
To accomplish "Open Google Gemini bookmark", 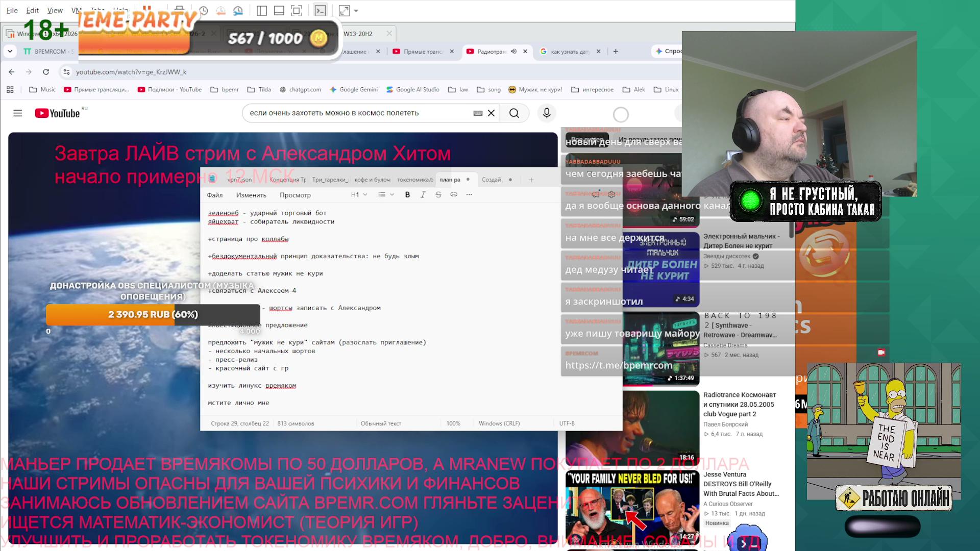I will click(354, 90).
